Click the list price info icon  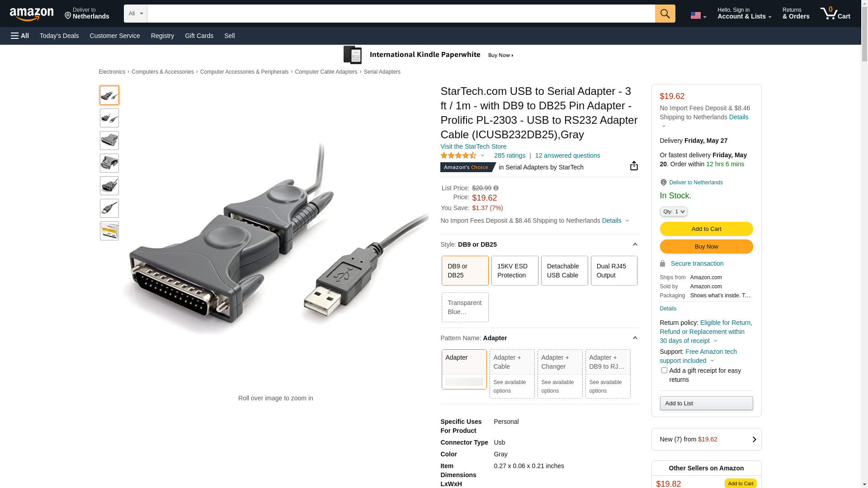[496, 188]
